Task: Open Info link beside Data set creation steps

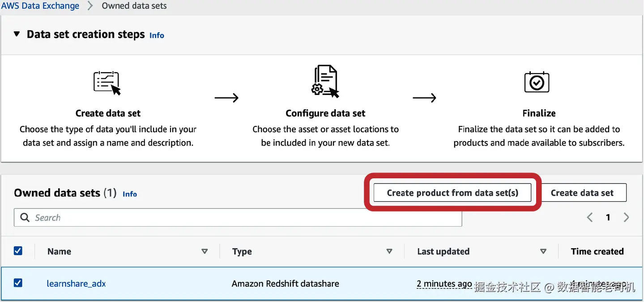Action: [157, 35]
